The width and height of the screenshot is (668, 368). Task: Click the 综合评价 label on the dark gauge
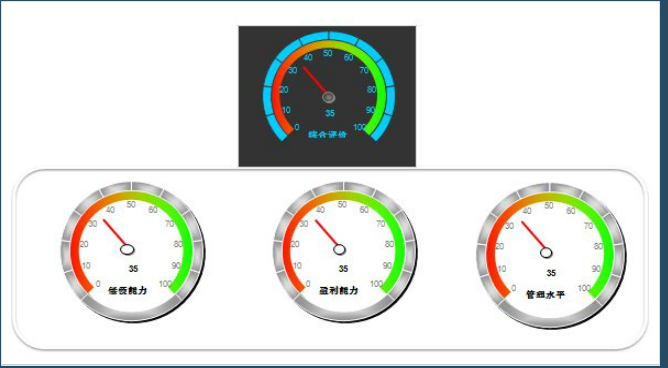[328, 135]
